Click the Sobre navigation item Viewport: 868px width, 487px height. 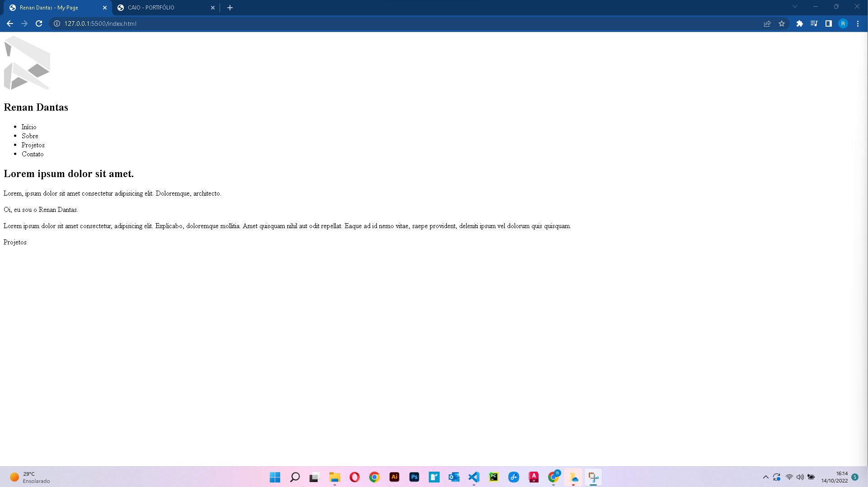(x=30, y=136)
